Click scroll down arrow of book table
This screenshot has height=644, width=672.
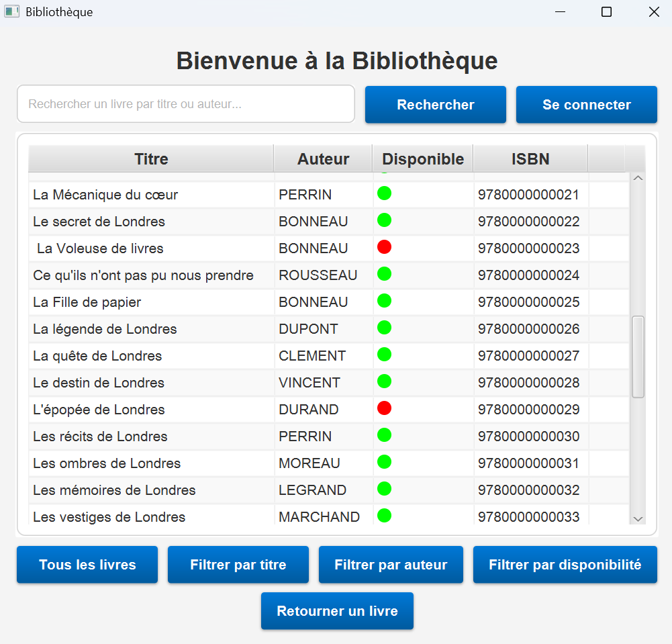pyautogui.click(x=638, y=518)
